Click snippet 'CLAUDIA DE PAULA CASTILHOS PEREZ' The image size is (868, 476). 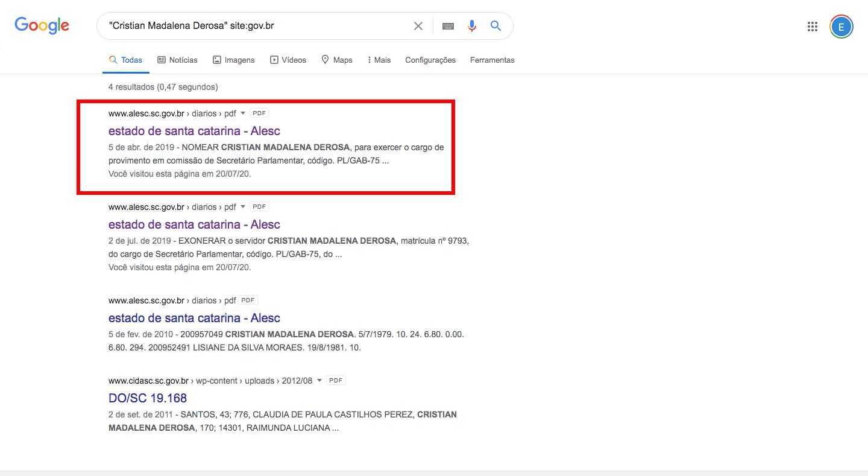[333, 414]
